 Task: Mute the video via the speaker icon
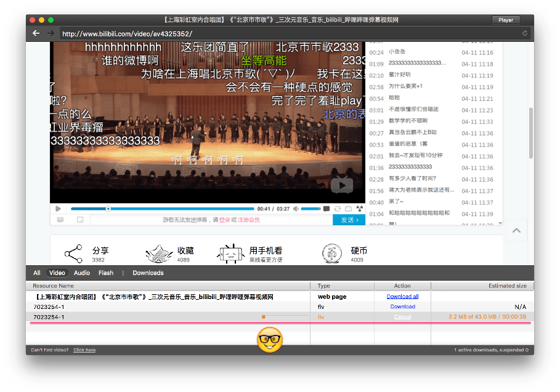[296, 209]
